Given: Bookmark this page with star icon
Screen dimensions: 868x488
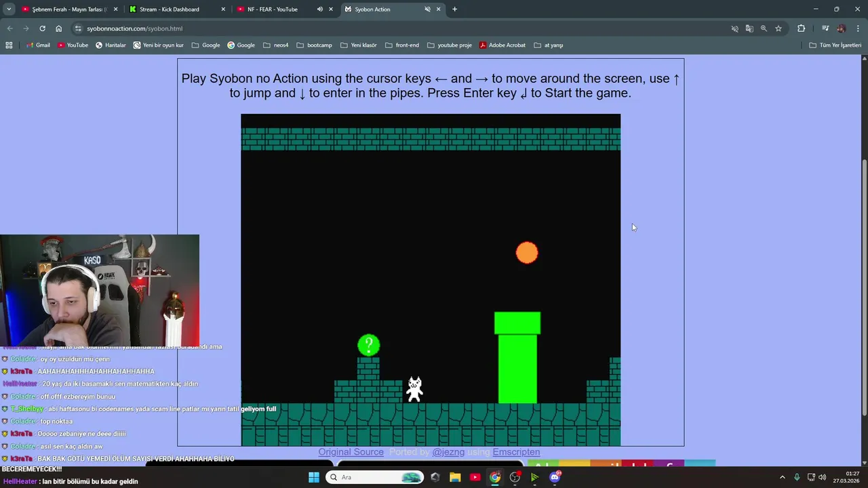Looking at the screenshot, I should pos(778,28).
